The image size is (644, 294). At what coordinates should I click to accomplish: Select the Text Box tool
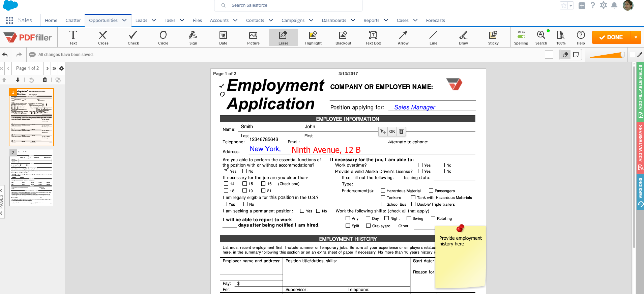pyautogui.click(x=373, y=37)
